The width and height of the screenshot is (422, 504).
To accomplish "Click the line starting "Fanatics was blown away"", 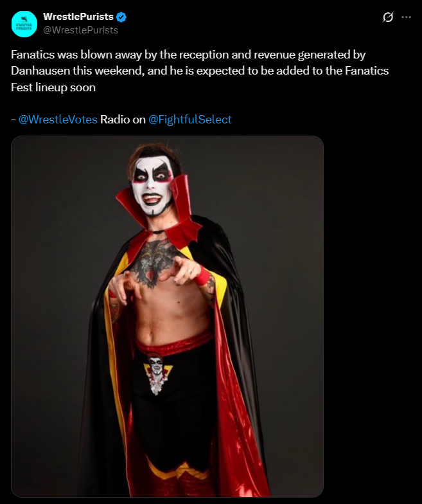I will (x=188, y=55).
